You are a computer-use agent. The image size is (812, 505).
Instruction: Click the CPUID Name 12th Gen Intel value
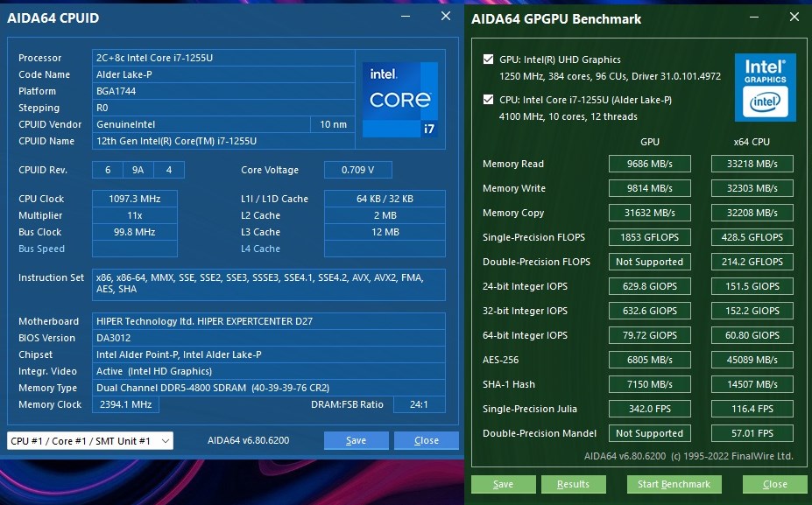point(223,141)
